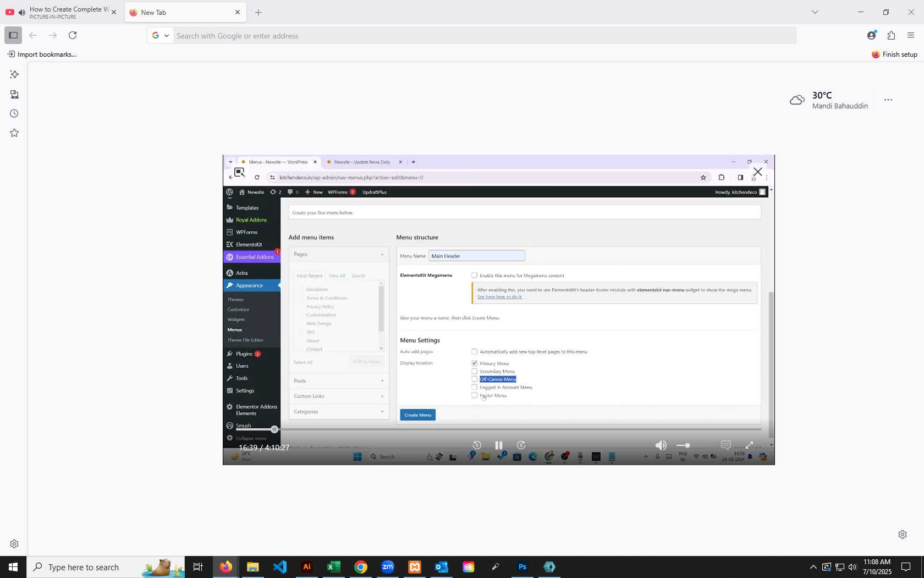Open File Explorer from the taskbar
Image resolution: width=924 pixels, height=578 pixels.
coord(252,567)
